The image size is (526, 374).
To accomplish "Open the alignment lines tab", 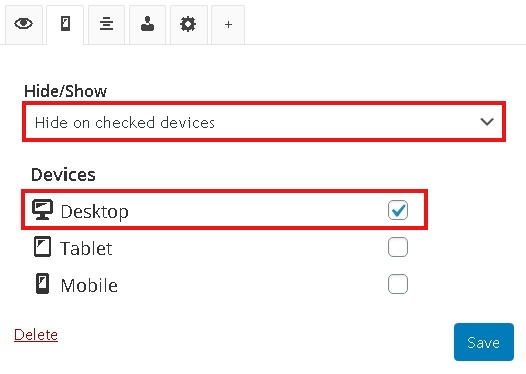I will [x=106, y=24].
